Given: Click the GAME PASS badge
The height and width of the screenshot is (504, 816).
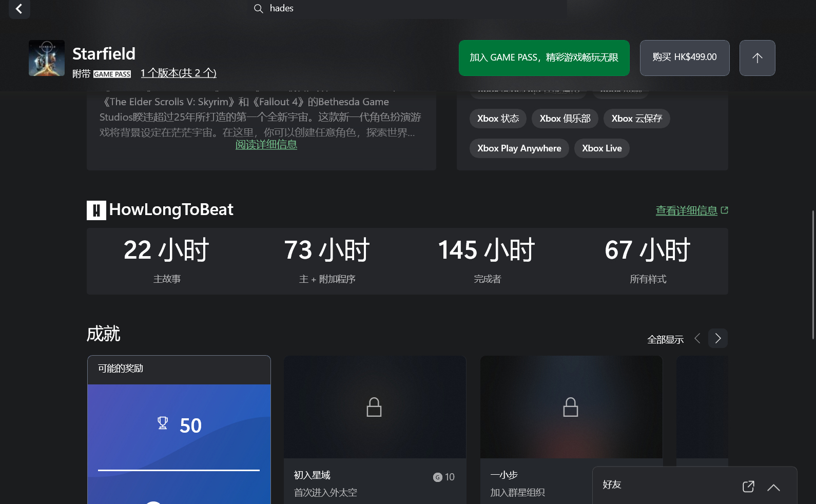Looking at the screenshot, I should pyautogui.click(x=112, y=74).
